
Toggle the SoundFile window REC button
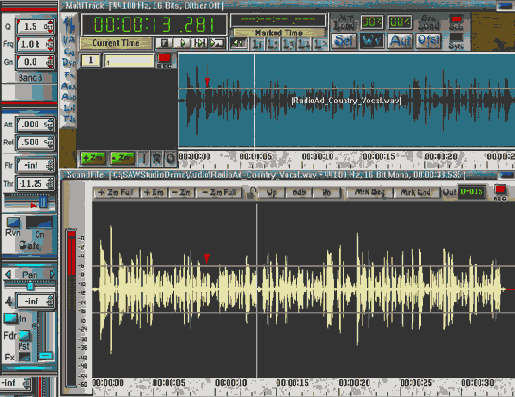coord(500,192)
